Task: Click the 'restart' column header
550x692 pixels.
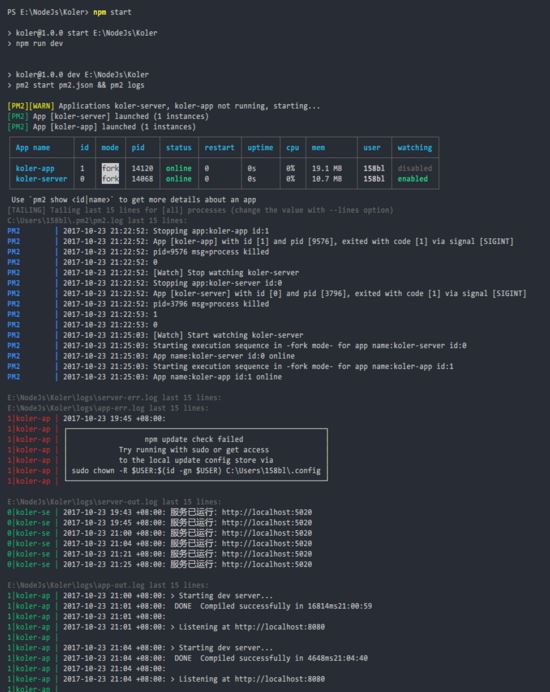Action: coord(219,147)
